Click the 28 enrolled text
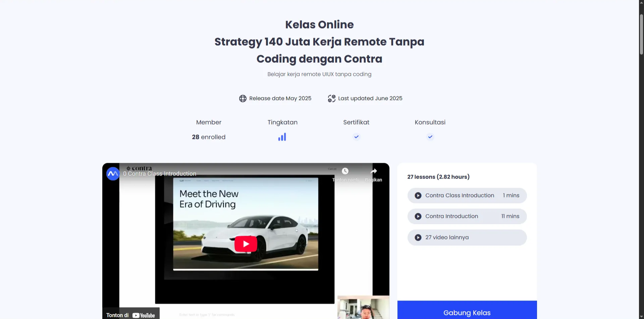The width and height of the screenshot is (644, 319). [209, 137]
